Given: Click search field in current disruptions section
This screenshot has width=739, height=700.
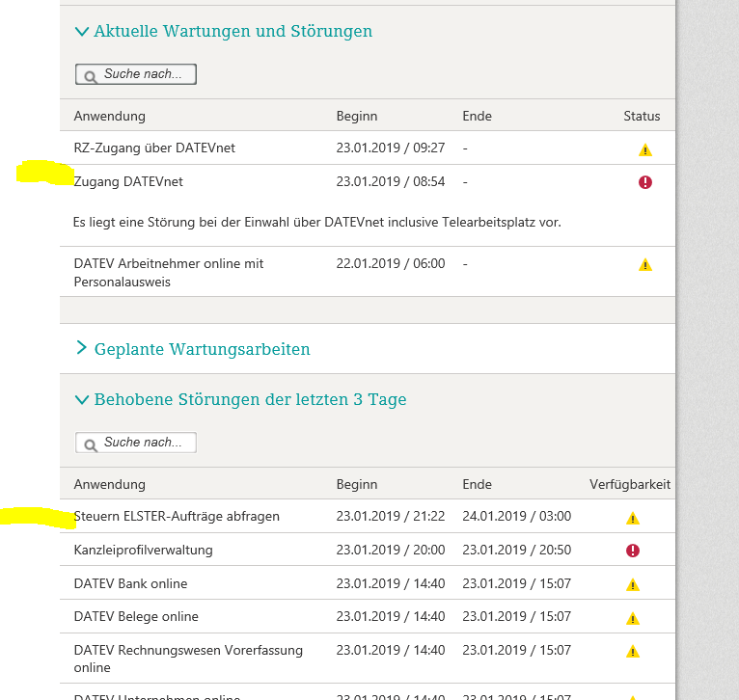Looking at the screenshot, I should point(145,74).
